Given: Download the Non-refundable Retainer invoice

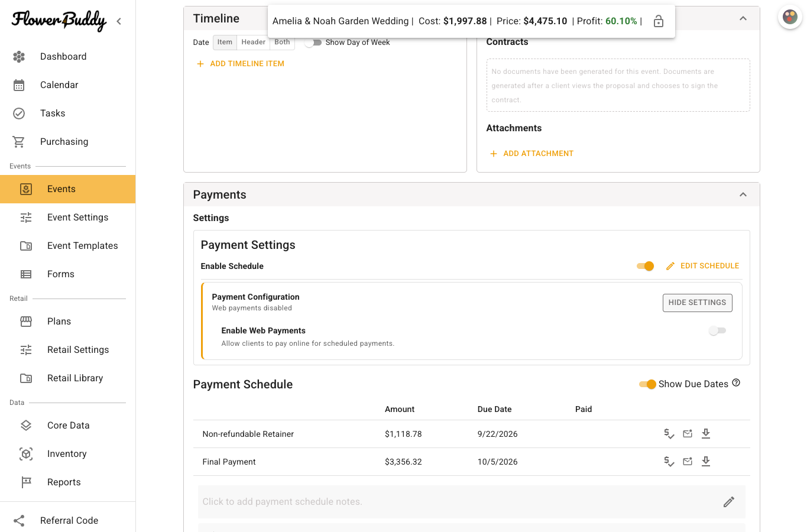Looking at the screenshot, I should [706, 434].
